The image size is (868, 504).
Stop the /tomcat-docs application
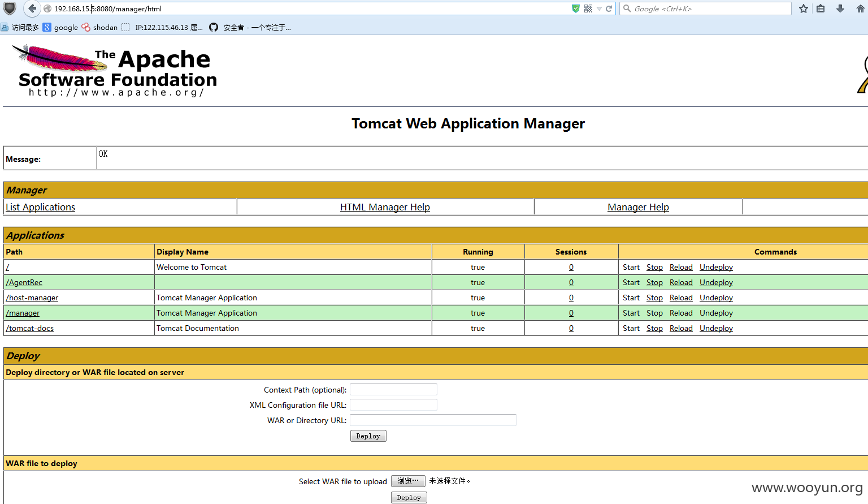click(x=654, y=328)
